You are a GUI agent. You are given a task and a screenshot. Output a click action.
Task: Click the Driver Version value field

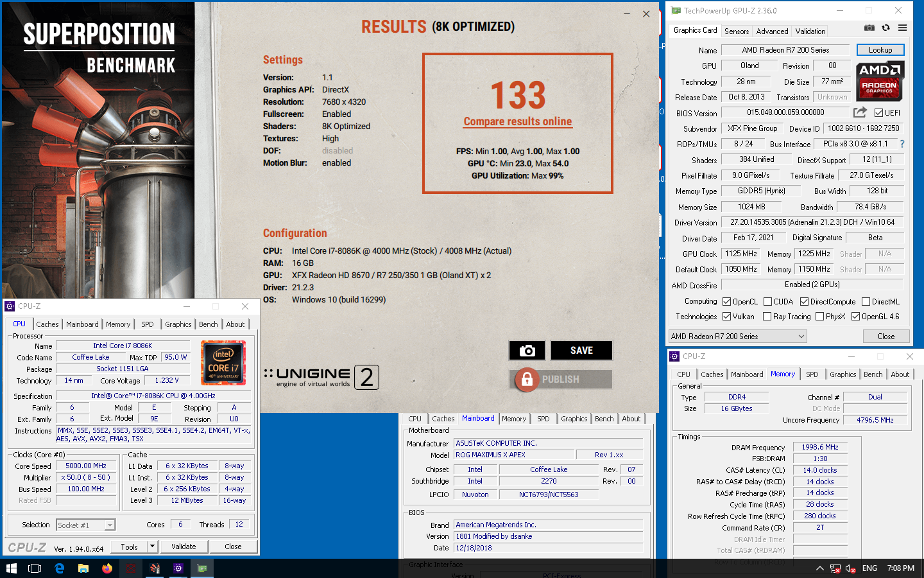[812, 222]
